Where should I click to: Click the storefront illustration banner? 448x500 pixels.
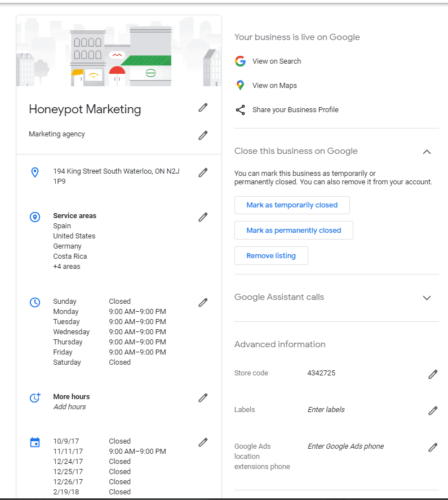119,51
